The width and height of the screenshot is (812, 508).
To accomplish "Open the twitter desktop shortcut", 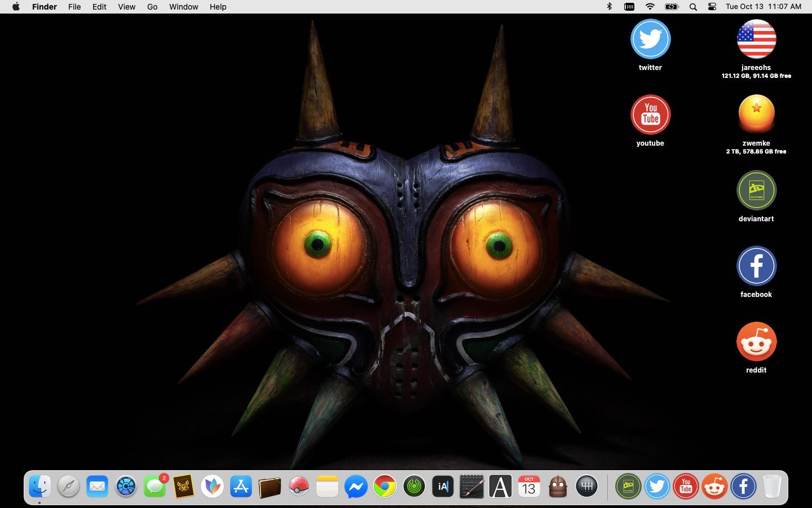I will (650, 39).
